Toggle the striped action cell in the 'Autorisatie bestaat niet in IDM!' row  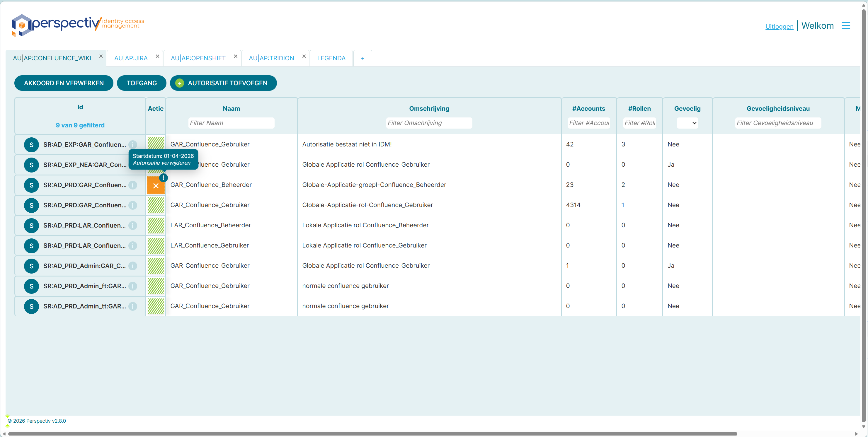(156, 143)
